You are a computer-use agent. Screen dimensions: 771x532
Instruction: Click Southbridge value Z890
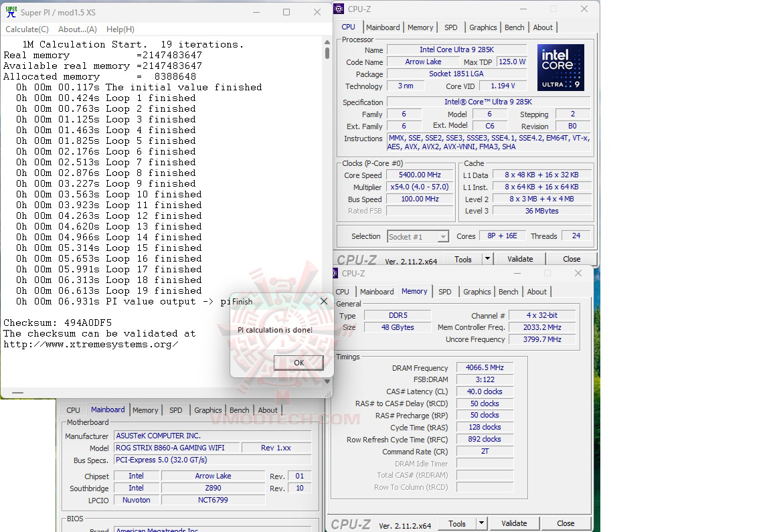pyautogui.click(x=213, y=488)
